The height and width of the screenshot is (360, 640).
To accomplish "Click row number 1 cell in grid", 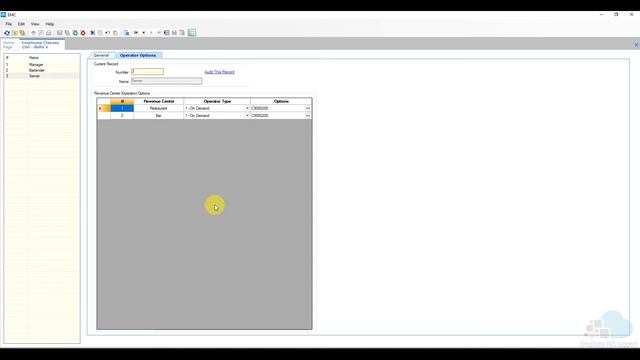I will pos(122,108).
